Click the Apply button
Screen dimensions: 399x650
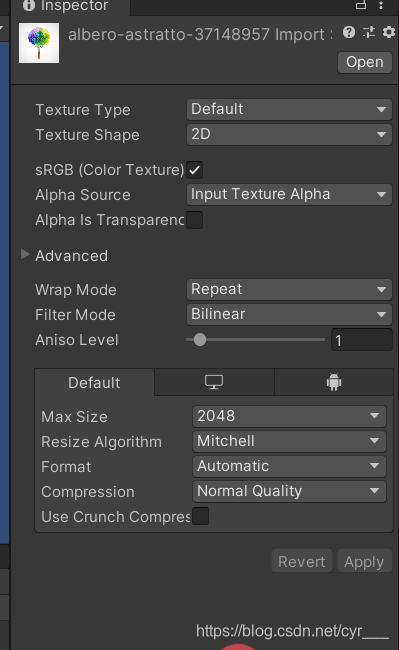364,561
